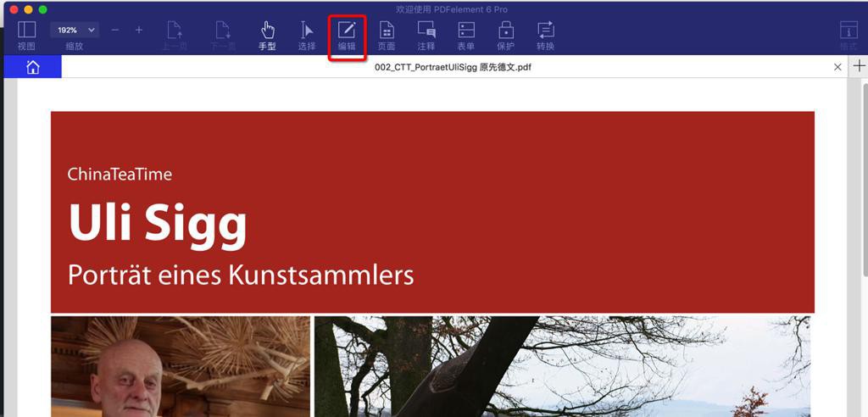Open the Format panel (格式)
The image size is (868, 417).
pyautogui.click(x=848, y=36)
